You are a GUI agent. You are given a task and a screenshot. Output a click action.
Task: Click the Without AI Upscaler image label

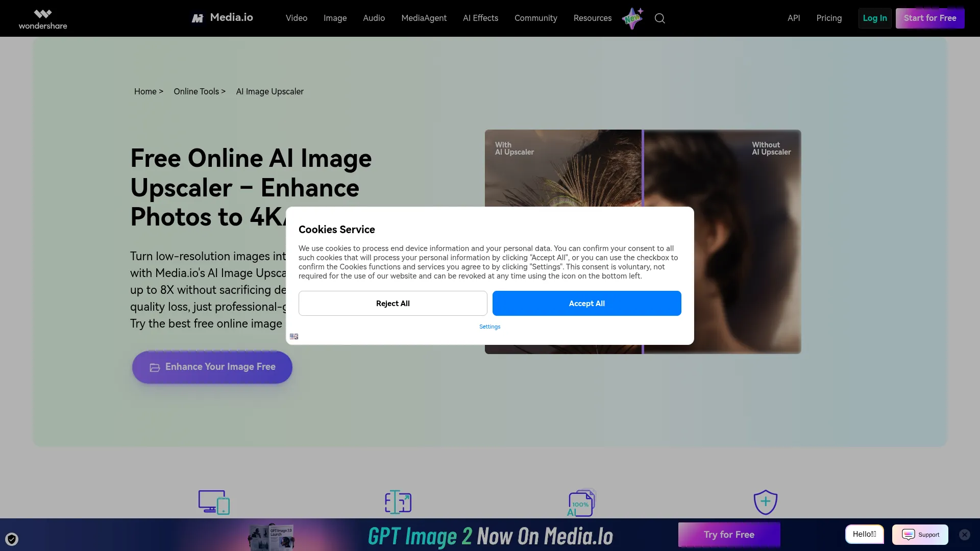pos(771,148)
